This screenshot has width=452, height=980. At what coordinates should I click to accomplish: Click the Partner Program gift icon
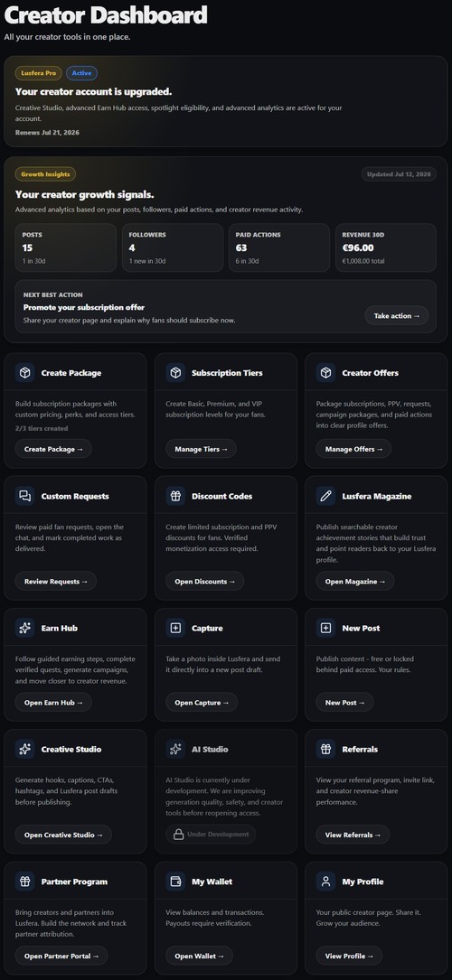25,882
